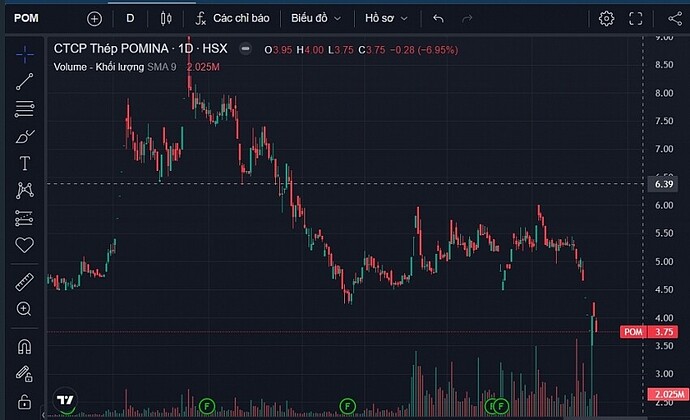This screenshot has width=690, height=420.
Task: Click the first green F event marker
Action: [x=207, y=406]
